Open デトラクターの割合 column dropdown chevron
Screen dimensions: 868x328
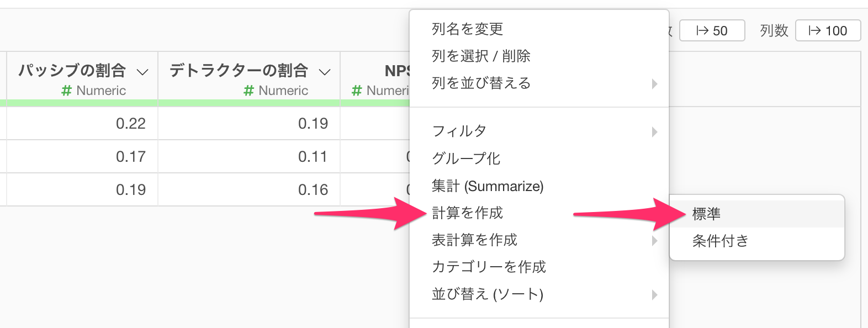[x=325, y=72]
